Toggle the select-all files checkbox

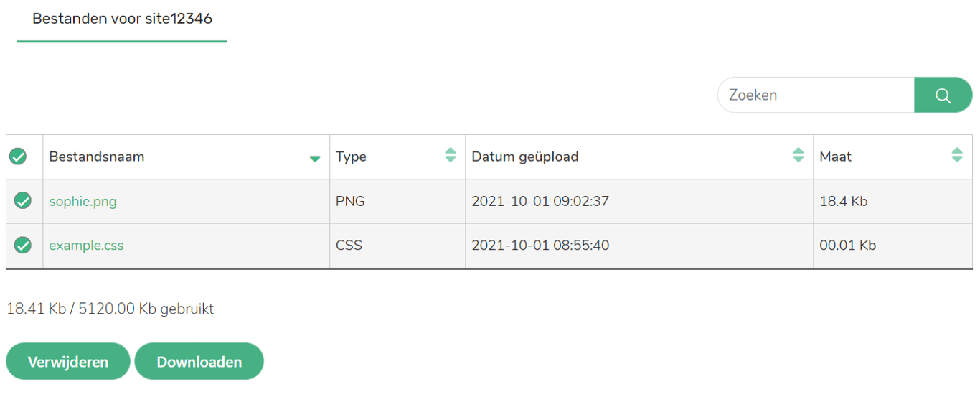(x=18, y=157)
